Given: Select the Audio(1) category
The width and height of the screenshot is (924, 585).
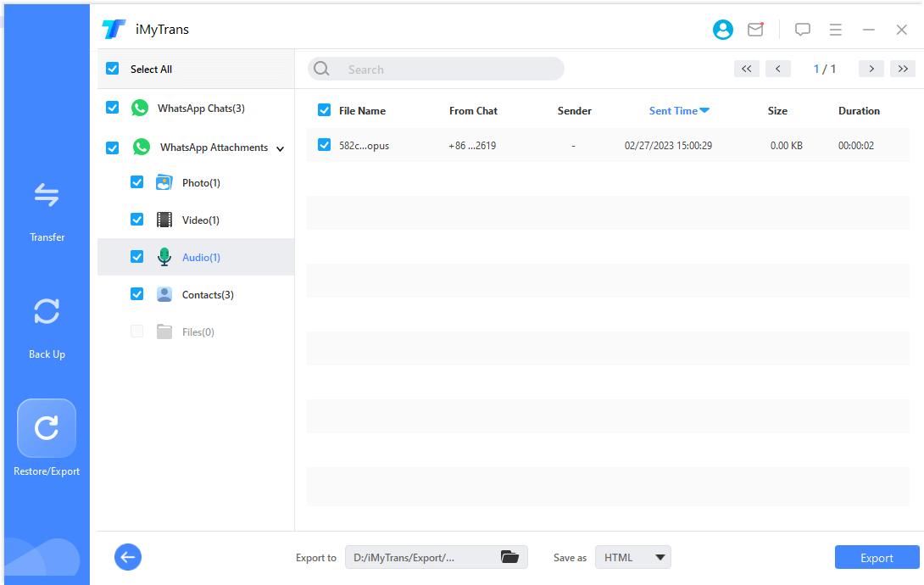Looking at the screenshot, I should (201, 257).
